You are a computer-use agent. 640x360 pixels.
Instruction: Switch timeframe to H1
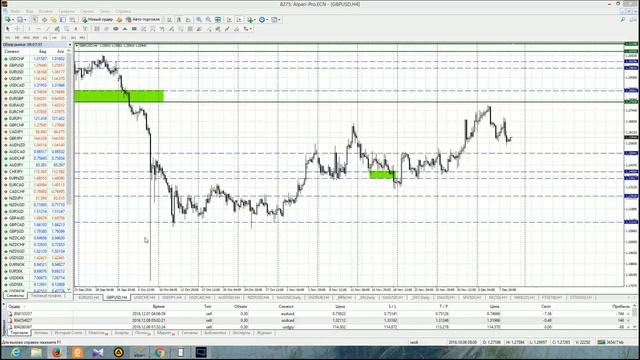(x=45, y=38)
